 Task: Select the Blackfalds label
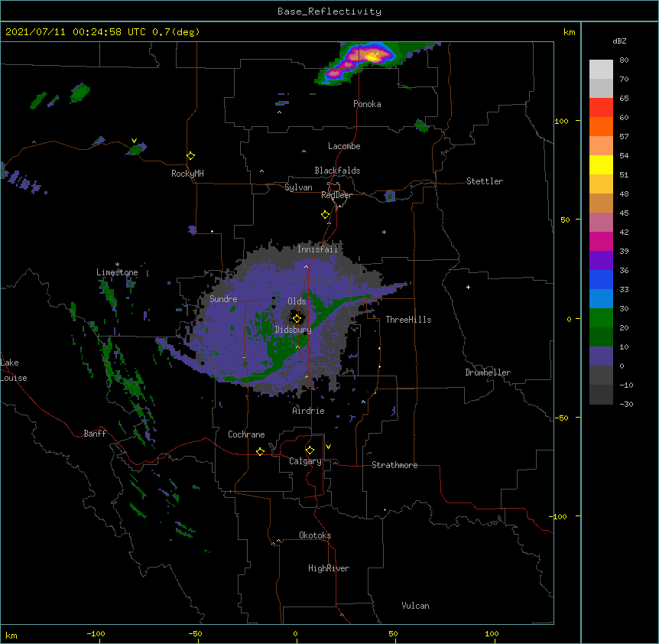[x=337, y=171]
